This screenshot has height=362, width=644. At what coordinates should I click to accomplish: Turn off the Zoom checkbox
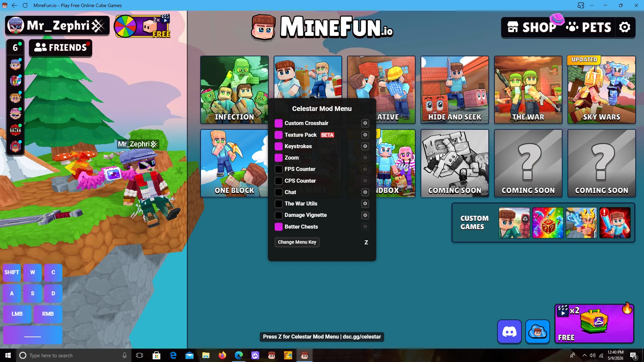pyautogui.click(x=278, y=158)
